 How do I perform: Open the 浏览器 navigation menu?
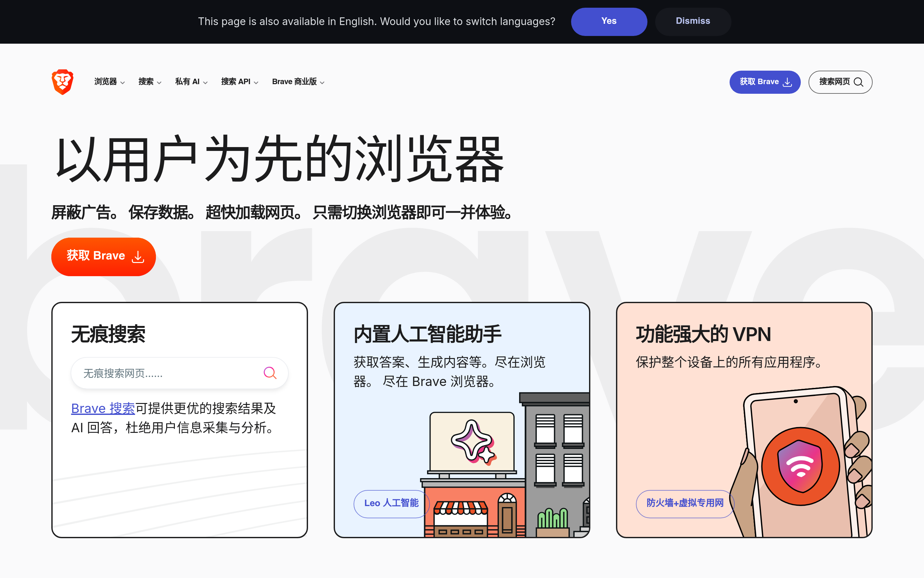tap(110, 82)
